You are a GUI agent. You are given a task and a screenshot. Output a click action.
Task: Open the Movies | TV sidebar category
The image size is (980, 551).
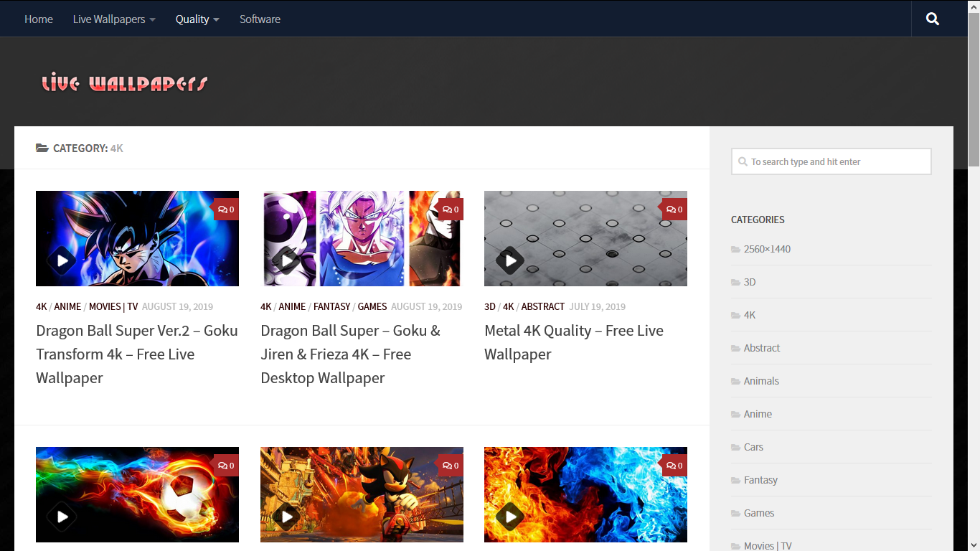pos(768,546)
